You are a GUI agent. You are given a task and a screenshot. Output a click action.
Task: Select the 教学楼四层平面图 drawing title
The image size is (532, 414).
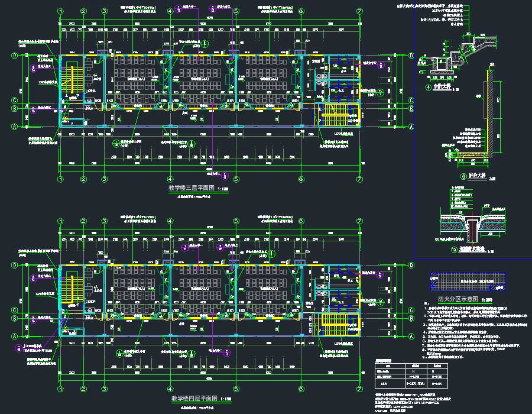pyautogui.click(x=194, y=399)
